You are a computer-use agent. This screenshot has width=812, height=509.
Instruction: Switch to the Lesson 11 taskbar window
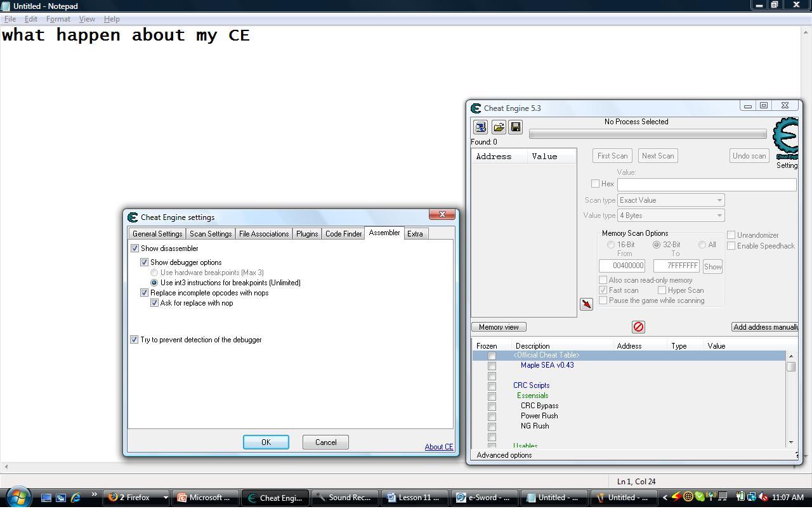[x=415, y=498]
